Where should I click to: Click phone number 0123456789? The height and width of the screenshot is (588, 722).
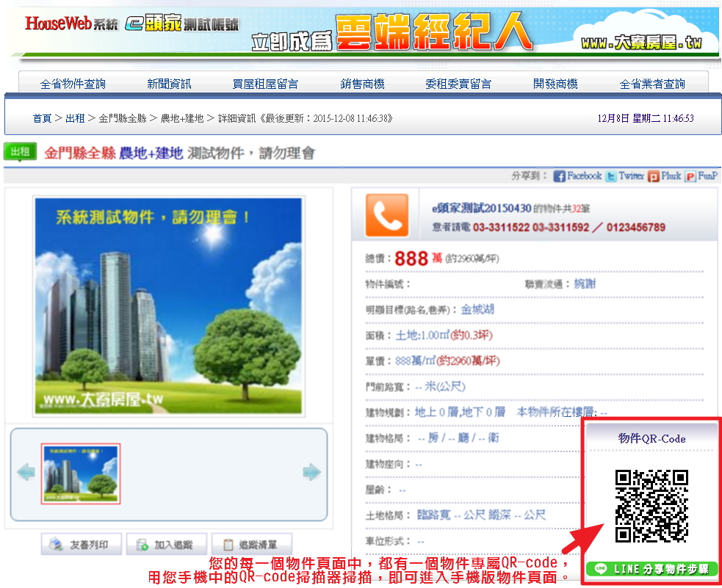(636, 228)
